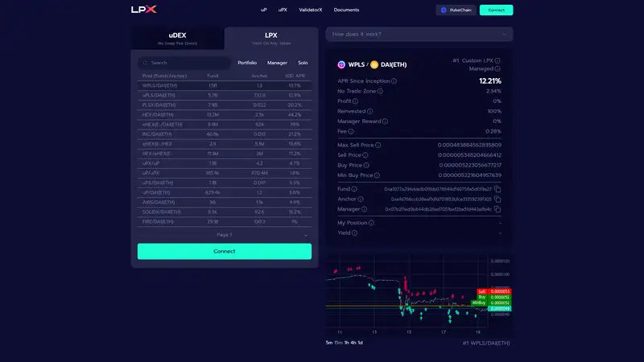The height and width of the screenshot is (362, 644).
Task: Click info icon beside Profit
Action: (355, 101)
